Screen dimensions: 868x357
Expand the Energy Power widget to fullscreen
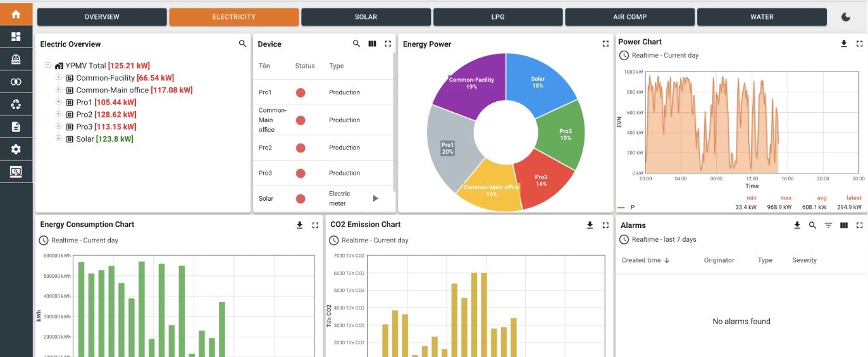[605, 44]
